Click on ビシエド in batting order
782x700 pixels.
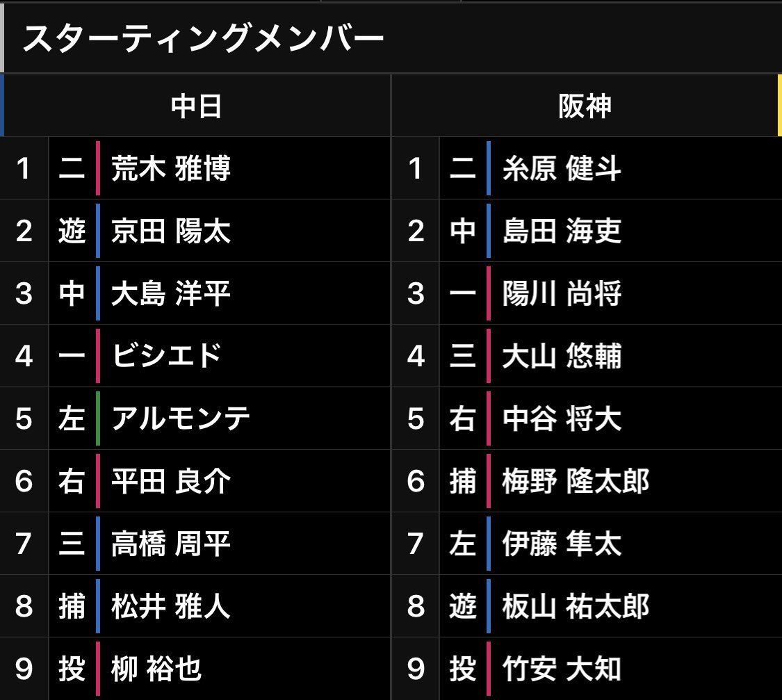tap(167, 357)
